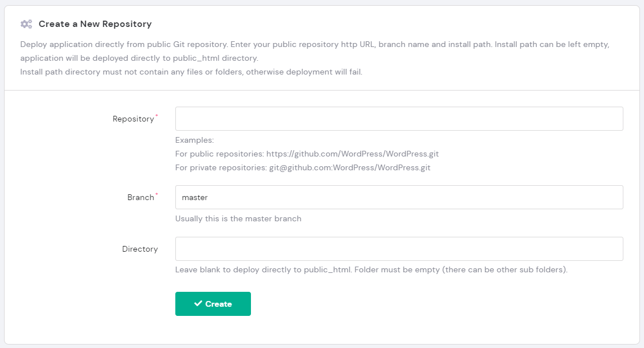Screen dimensions: 644x348
Task: Click the Leave blank to deploy hint text
Action: (371, 269)
